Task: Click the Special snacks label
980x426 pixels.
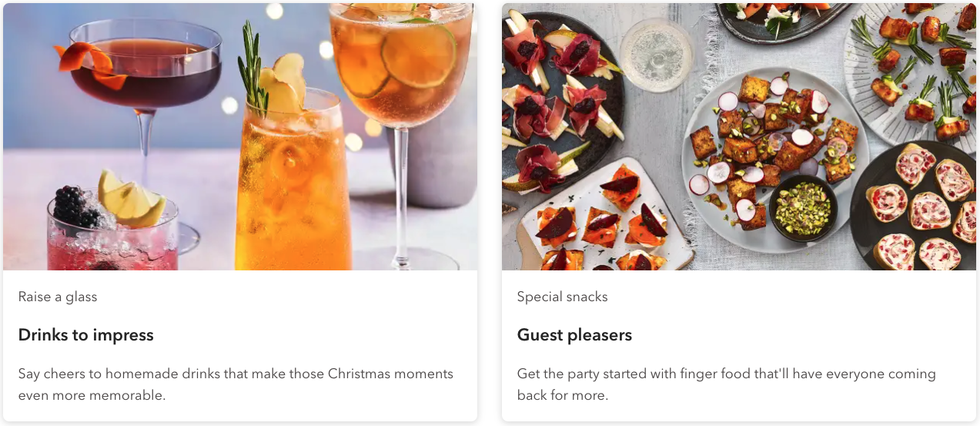Action: (x=562, y=297)
